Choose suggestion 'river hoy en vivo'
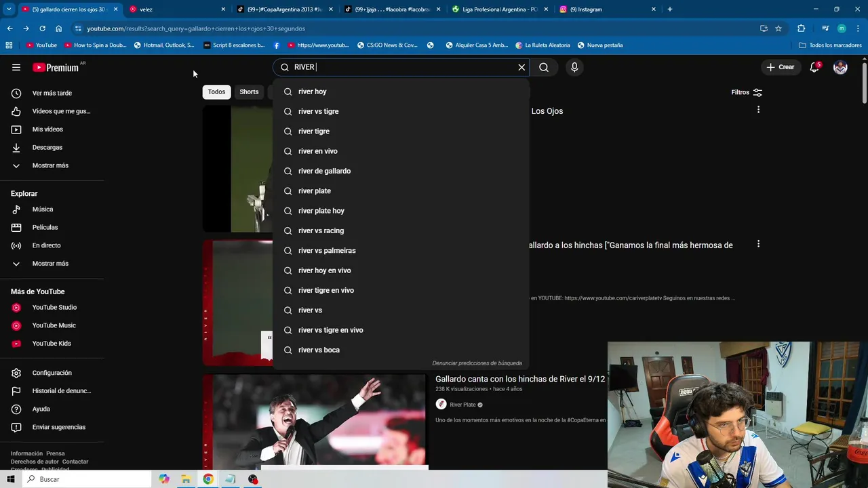This screenshot has width=868, height=488. (x=401, y=270)
